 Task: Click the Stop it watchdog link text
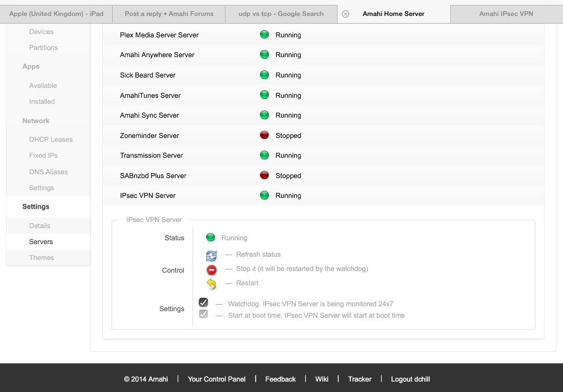click(302, 269)
